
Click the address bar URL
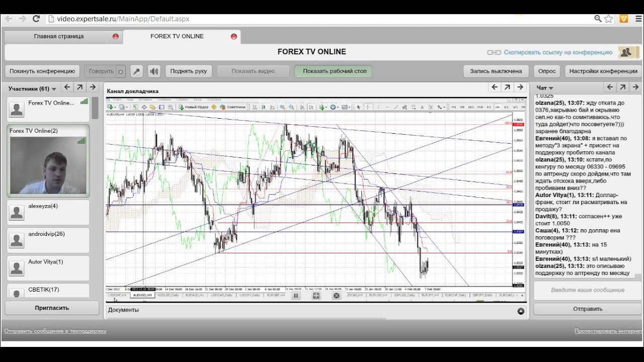click(x=123, y=19)
